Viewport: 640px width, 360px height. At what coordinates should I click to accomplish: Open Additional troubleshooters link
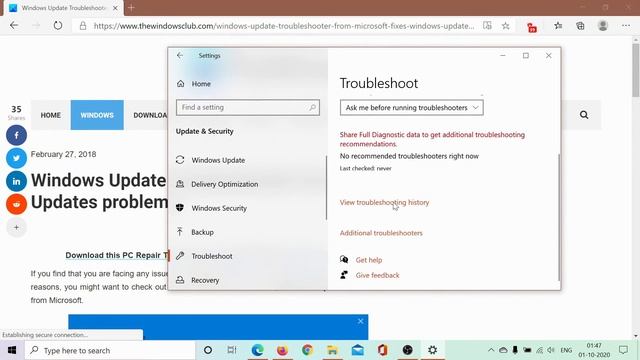(381, 233)
